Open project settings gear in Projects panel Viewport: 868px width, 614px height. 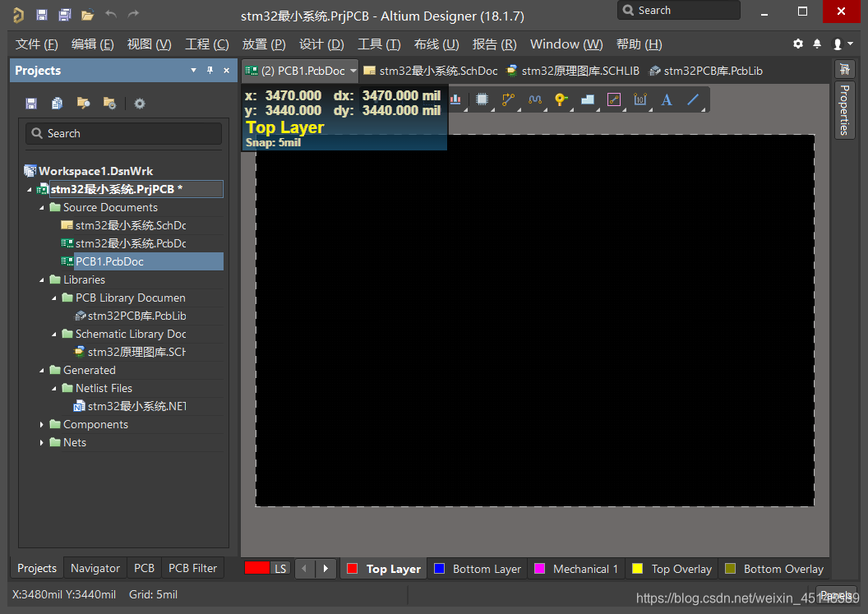140,104
